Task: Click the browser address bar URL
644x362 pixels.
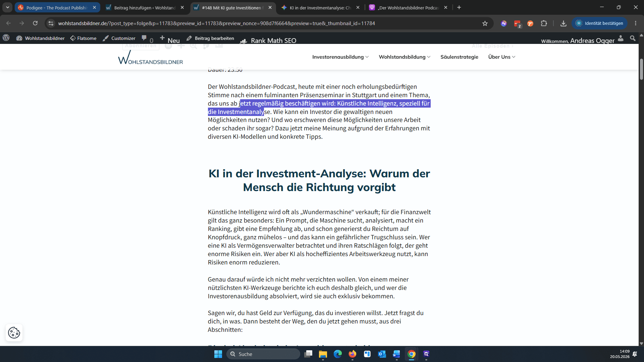Action: (216, 23)
